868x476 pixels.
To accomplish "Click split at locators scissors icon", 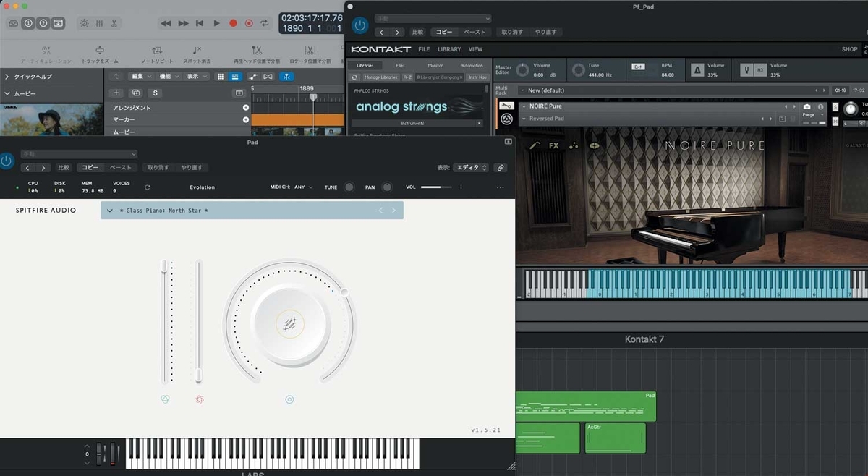I will click(310, 51).
